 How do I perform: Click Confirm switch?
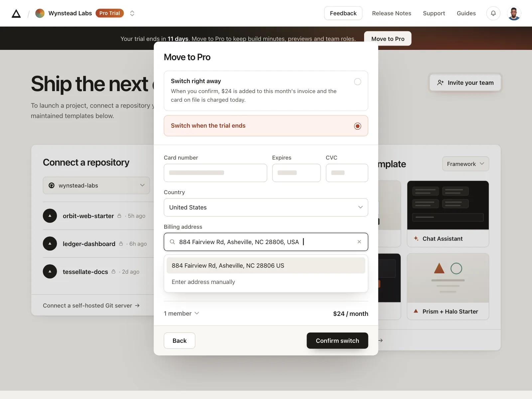tap(337, 341)
